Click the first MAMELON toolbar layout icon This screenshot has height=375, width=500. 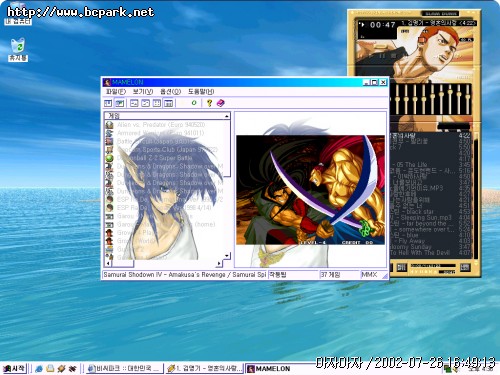(x=108, y=103)
